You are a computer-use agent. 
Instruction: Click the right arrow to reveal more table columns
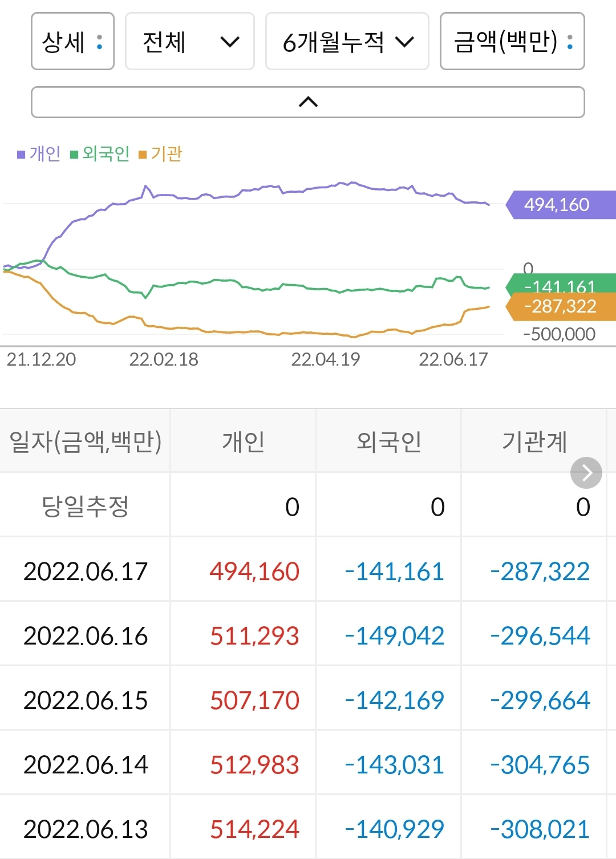point(586,472)
